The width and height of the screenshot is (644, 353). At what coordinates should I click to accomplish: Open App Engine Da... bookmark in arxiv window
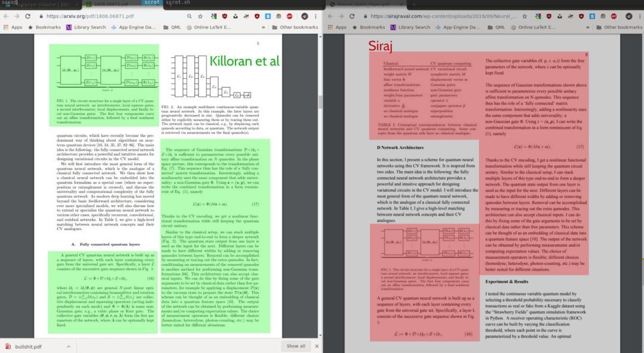(134, 27)
